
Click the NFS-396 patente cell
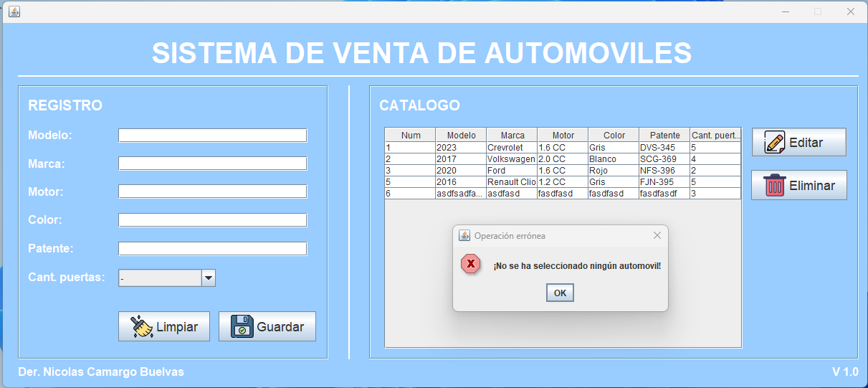(665, 171)
